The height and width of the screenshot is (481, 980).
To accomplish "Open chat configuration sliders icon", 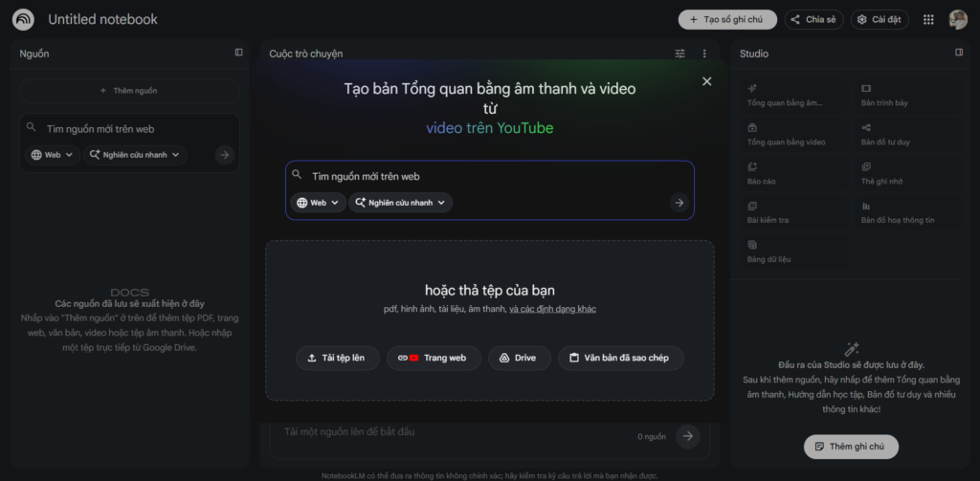I will point(680,54).
